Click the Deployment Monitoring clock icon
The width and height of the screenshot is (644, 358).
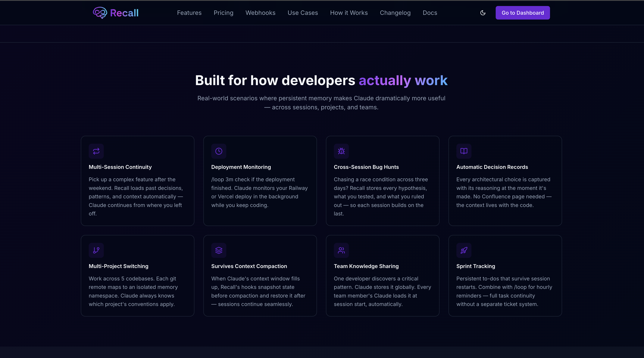[x=218, y=151]
